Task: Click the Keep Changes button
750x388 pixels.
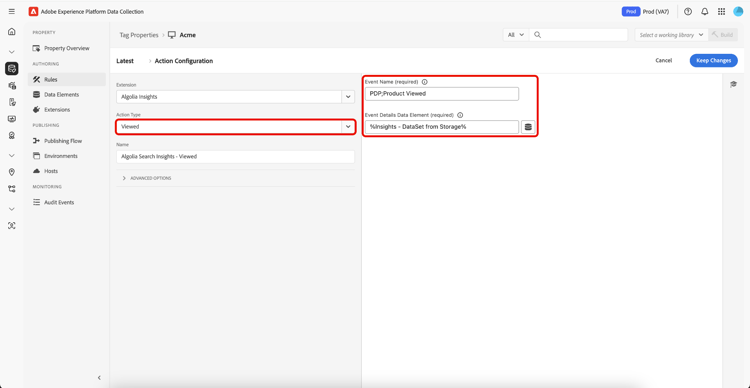Action: pyautogui.click(x=714, y=60)
